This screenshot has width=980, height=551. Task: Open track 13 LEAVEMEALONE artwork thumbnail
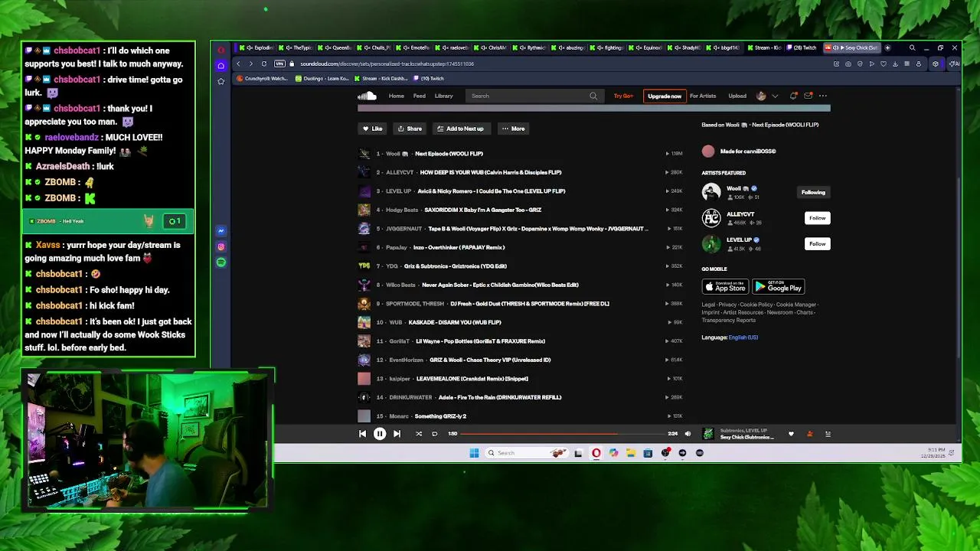364,379
